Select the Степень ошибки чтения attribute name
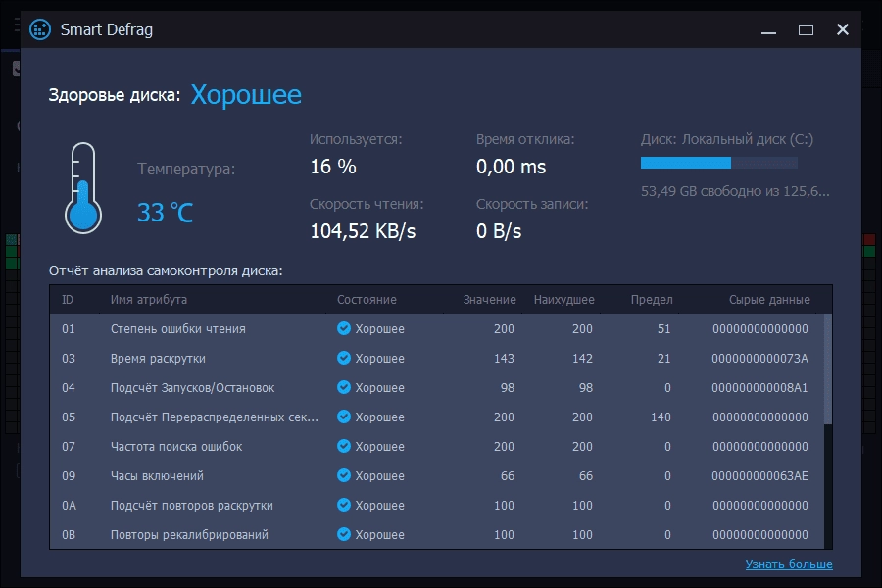Image resolution: width=882 pixels, height=588 pixels. coord(177,328)
